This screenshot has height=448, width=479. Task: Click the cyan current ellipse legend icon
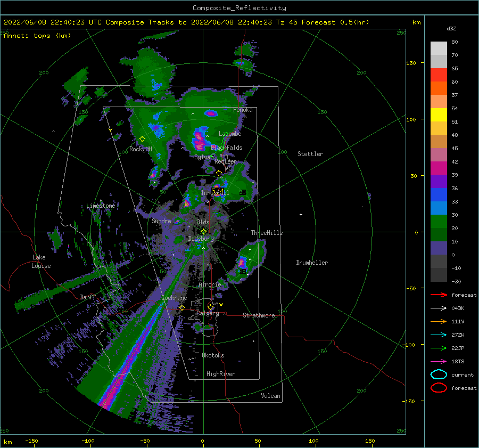click(x=439, y=374)
